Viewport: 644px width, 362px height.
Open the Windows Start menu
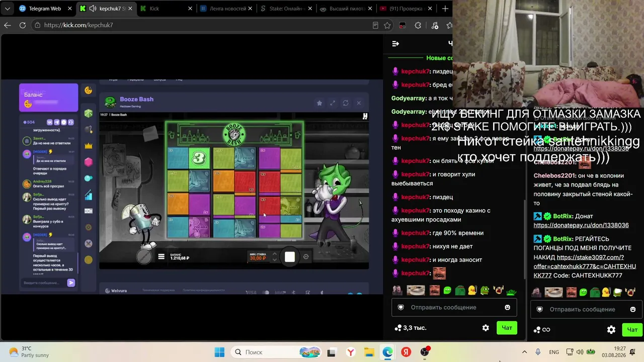click(x=219, y=352)
